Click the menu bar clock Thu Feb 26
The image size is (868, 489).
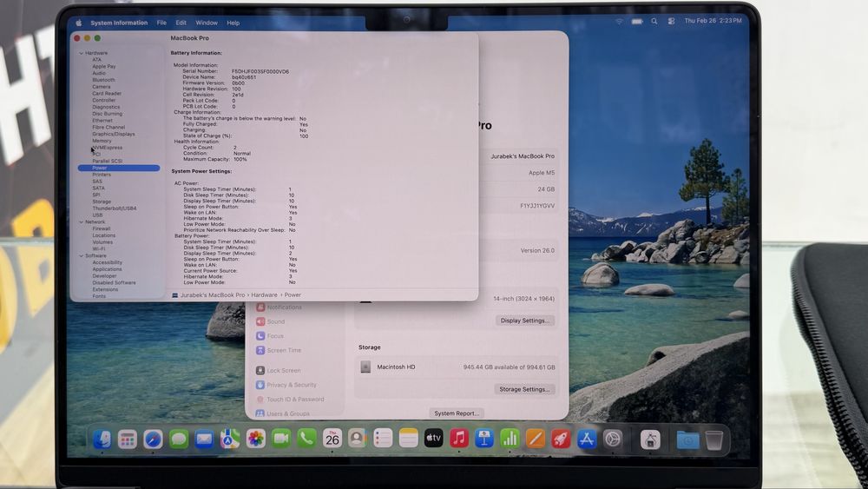(713, 21)
